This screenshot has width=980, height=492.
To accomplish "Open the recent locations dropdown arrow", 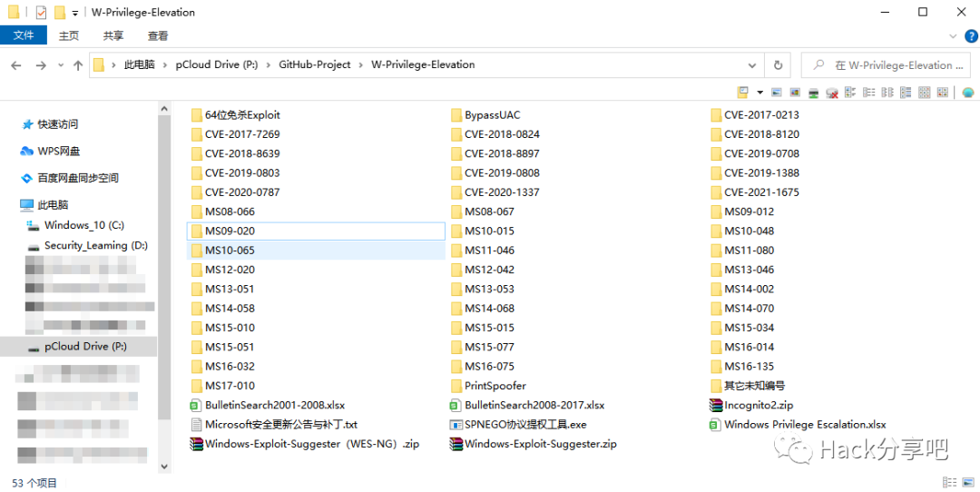I will (61, 65).
